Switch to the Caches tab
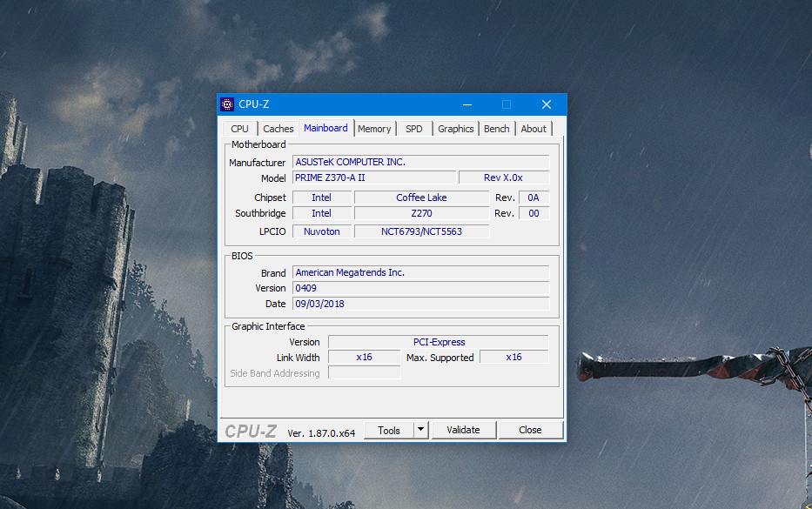This screenshot has width=812, height=509. click(x=278, y=129)
